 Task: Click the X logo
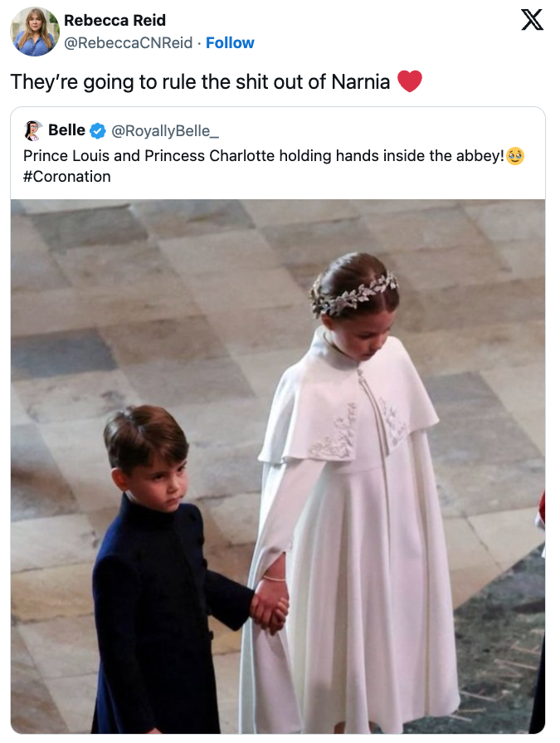click(532, 19)
